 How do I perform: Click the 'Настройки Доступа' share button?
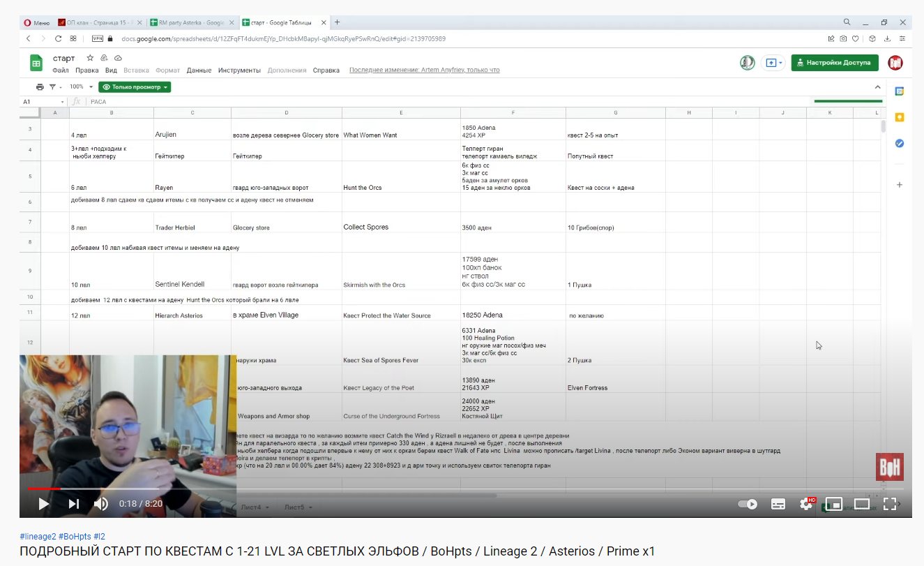(x=834, y=63)
